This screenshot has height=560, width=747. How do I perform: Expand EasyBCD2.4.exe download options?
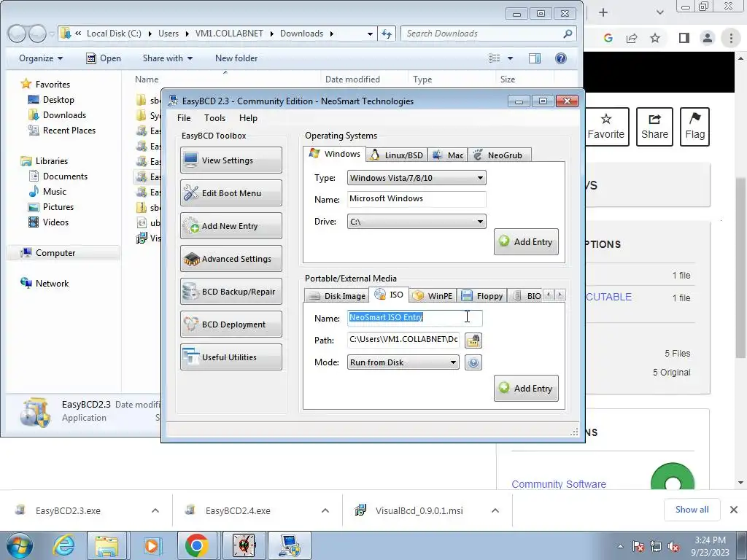325,510
